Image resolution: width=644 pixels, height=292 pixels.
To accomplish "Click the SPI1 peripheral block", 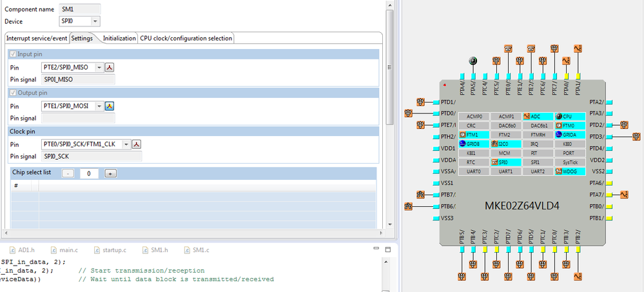I will click(538, 162).
